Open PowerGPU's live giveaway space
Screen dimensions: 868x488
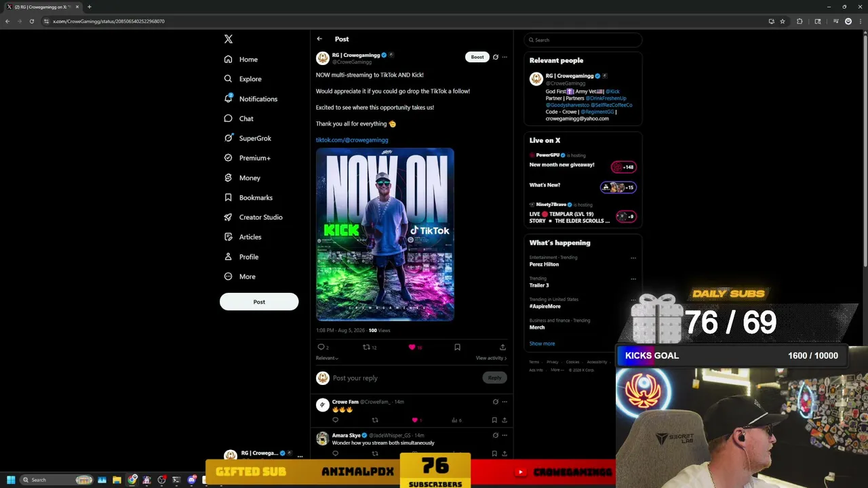pos(583,161)
